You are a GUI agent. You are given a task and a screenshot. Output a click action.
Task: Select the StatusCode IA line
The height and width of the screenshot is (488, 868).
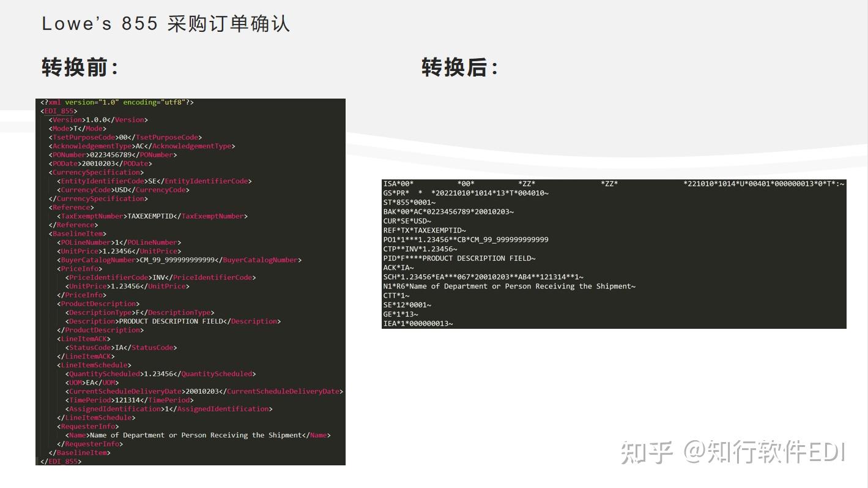(x=121, y=348)
